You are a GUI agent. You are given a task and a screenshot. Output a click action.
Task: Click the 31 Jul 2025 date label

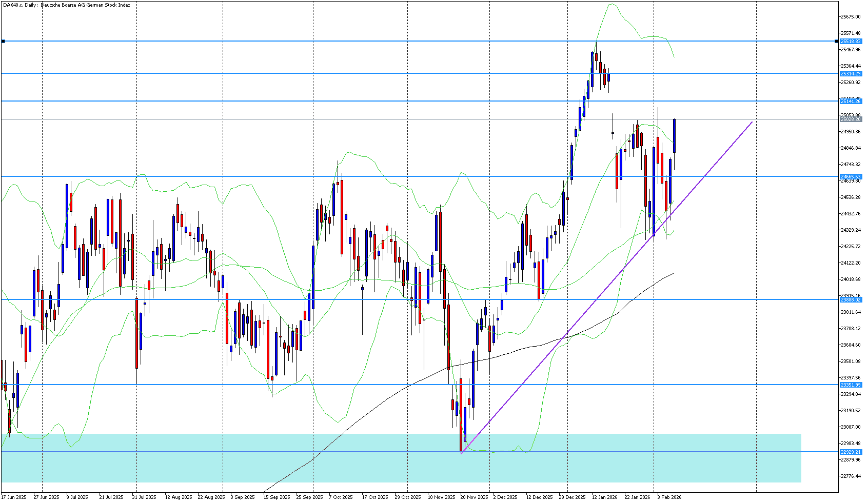pos(144,497)
